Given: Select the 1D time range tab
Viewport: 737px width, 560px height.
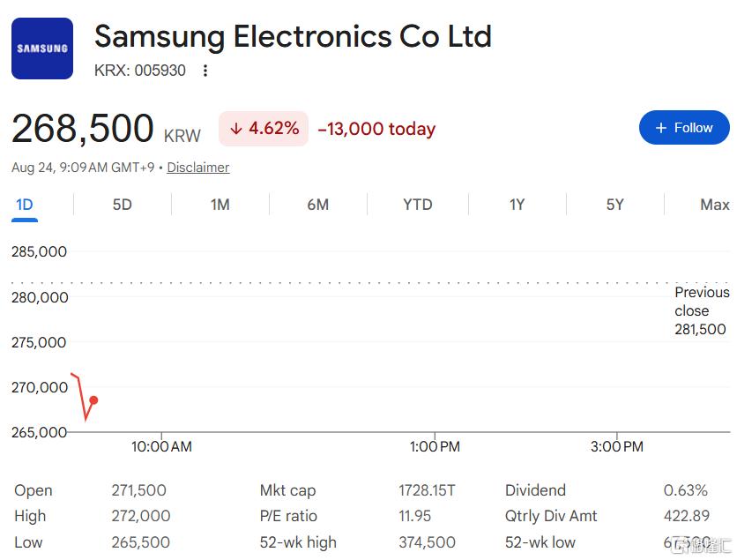Looking at the screenshot, I should click(x=25, y=205).
